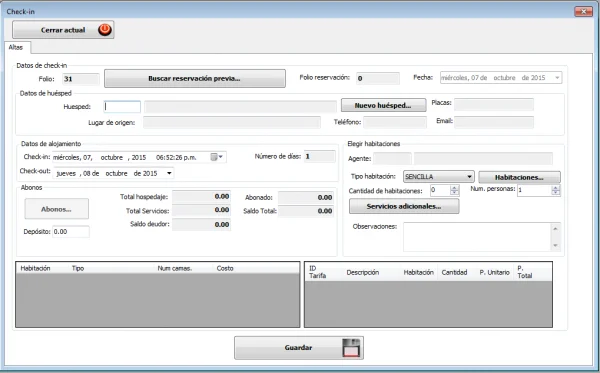This screenshot has height=373, width=600.
Task: Click Servicios adicionales button
Action: pos(404,206)
